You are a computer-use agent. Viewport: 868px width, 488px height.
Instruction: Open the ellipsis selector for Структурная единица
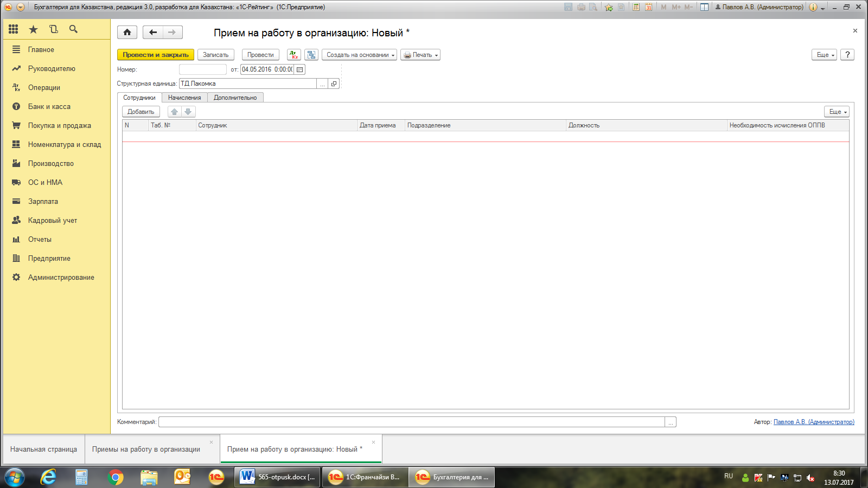click(x=322, y=84)
